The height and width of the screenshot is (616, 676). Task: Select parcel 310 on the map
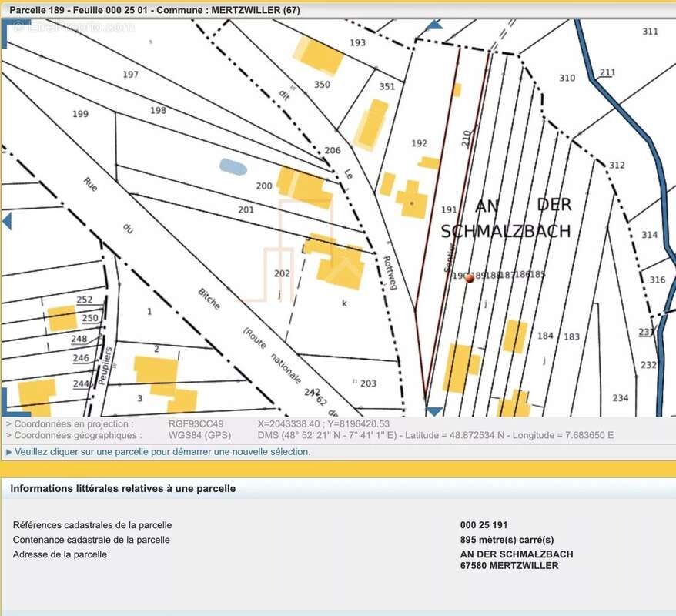(x=567, y=78)
